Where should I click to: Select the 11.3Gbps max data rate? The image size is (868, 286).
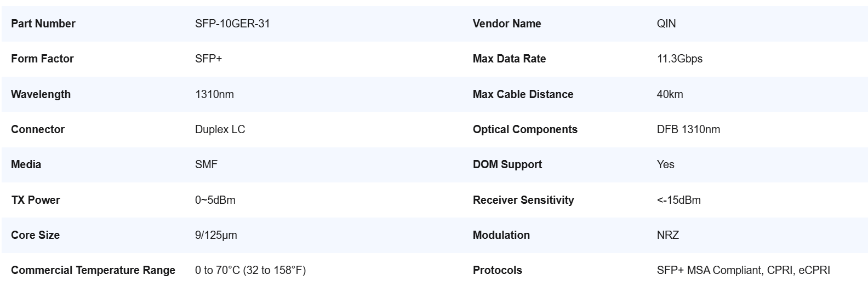tap(679, 59)
